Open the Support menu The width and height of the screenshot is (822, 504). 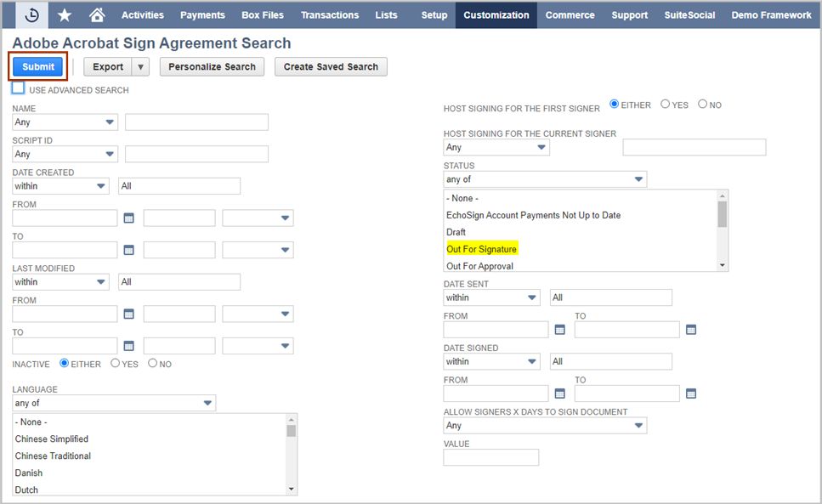pyautogui.click(x=630, y=15)
